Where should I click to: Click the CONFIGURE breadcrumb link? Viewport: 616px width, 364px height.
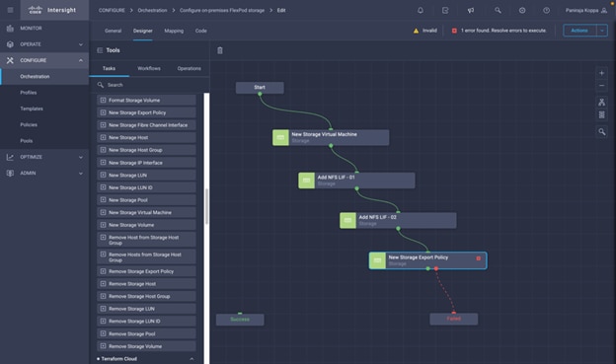coord(112,10)
